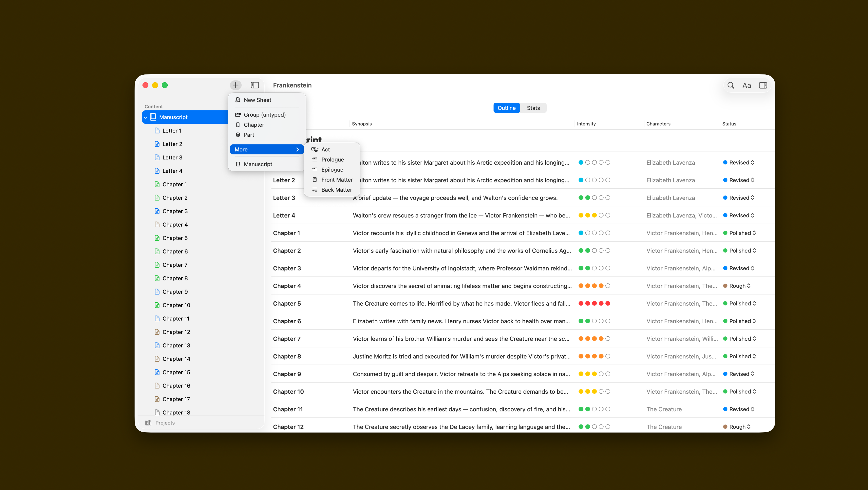This screenshot has width=868, height=490.
Task: Select Back Matter from the submenu
Action: 336,190
